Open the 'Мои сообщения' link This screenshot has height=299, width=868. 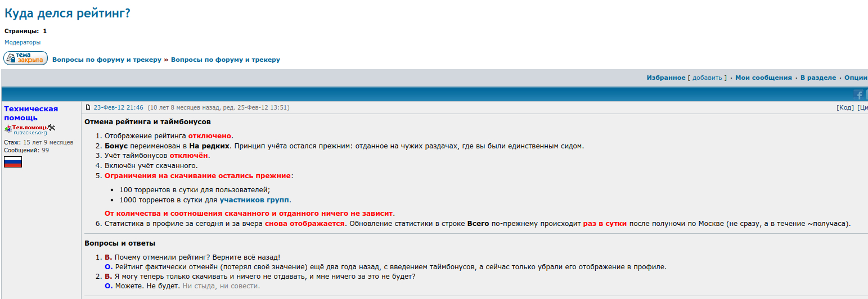point(764,78)
